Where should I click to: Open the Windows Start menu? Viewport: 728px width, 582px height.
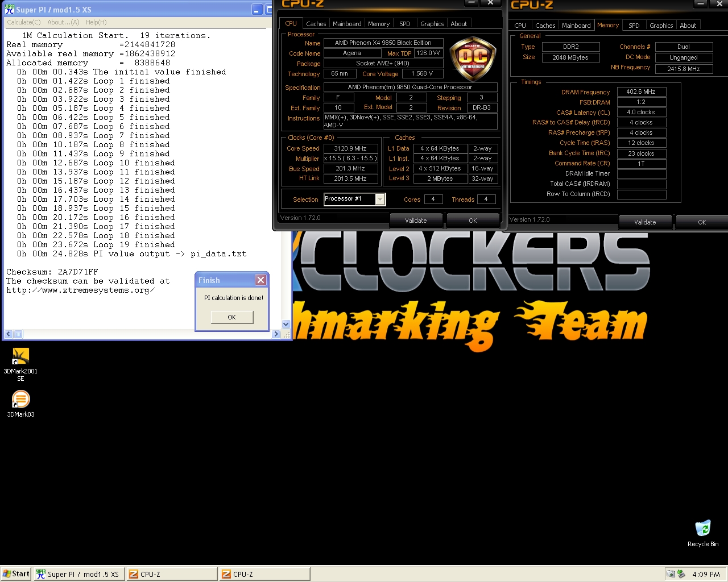click(x=16, y=574)
